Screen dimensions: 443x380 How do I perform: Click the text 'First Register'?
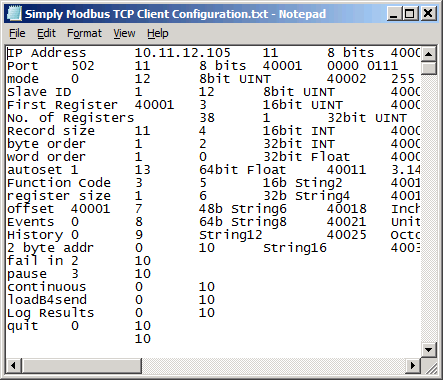pos(62,105)
